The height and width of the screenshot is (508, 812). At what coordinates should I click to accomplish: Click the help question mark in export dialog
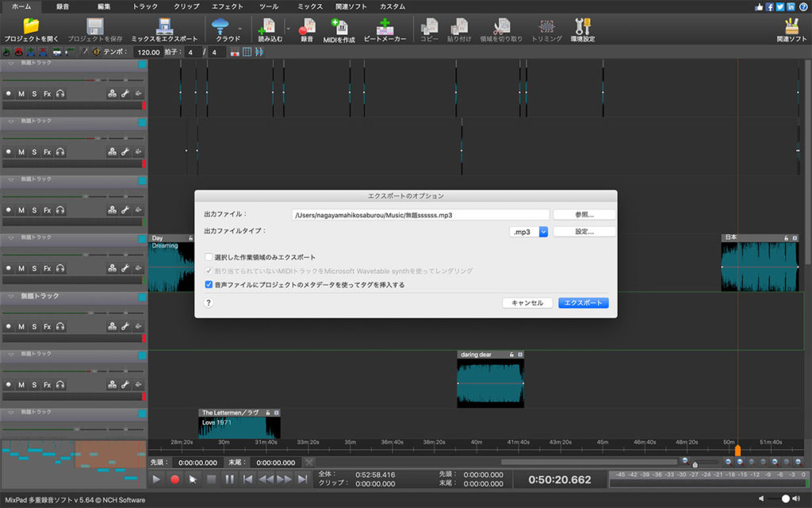(209, 302)
